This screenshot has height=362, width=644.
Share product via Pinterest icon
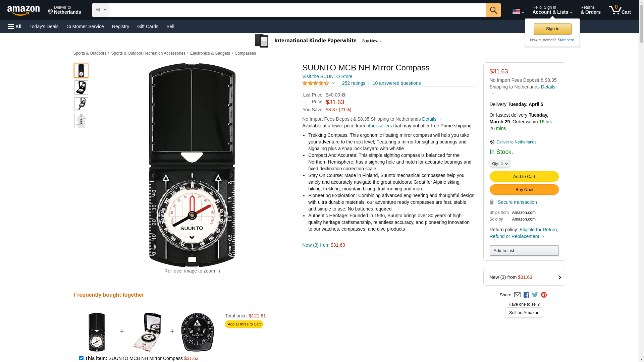(x=544, y=295)
